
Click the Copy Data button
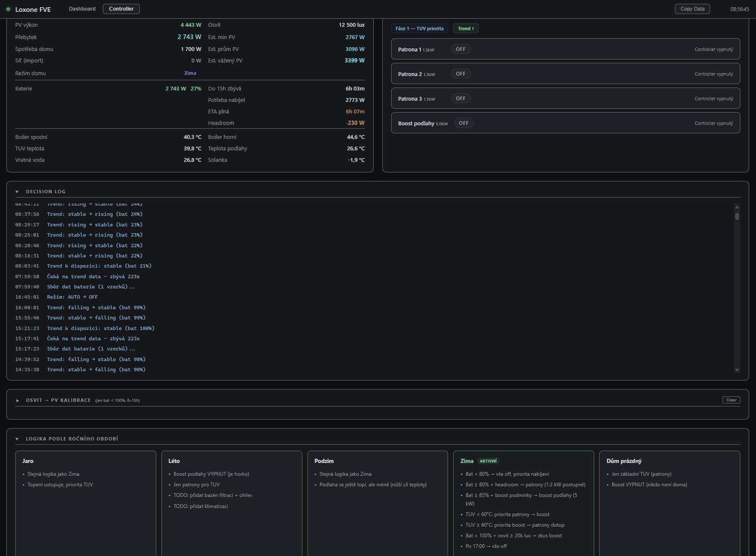(692, 9)
